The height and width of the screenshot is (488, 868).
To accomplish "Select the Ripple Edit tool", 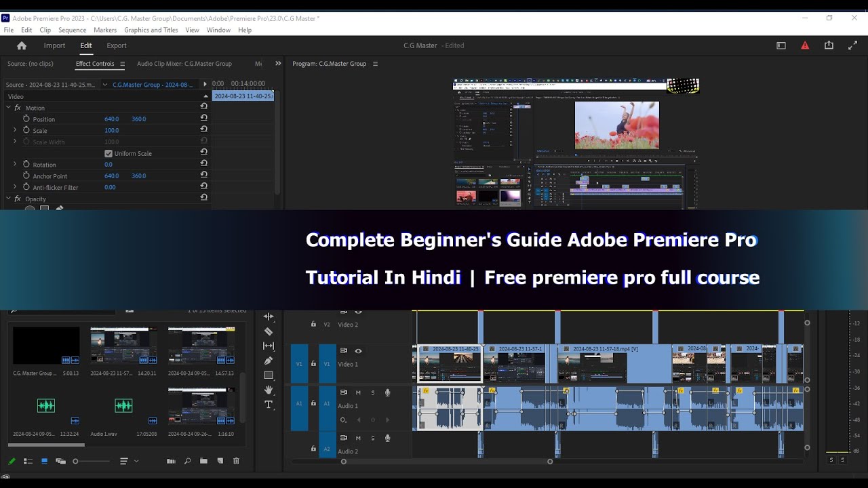I will (x=269, y=317).
